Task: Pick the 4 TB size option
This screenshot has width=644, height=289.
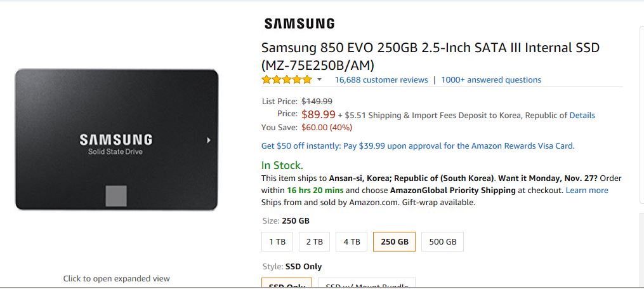Action: click(x=351, y=242)
